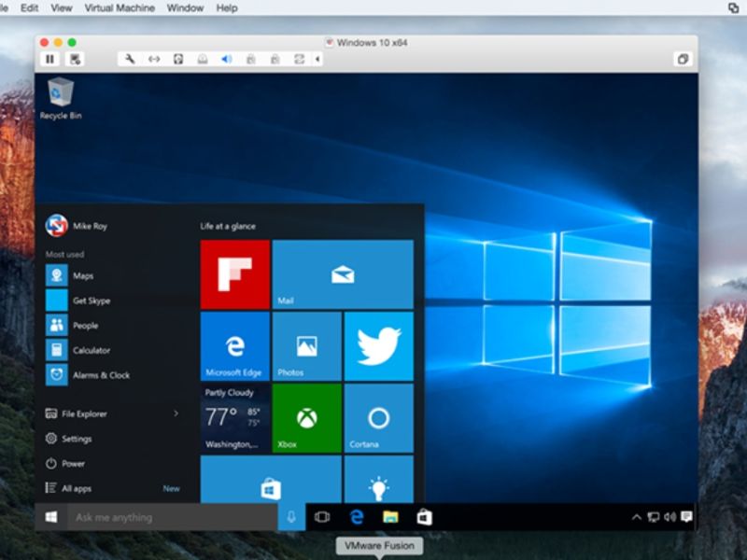
Task: Open the Store tile in Start menu
Action: point(271,479)
